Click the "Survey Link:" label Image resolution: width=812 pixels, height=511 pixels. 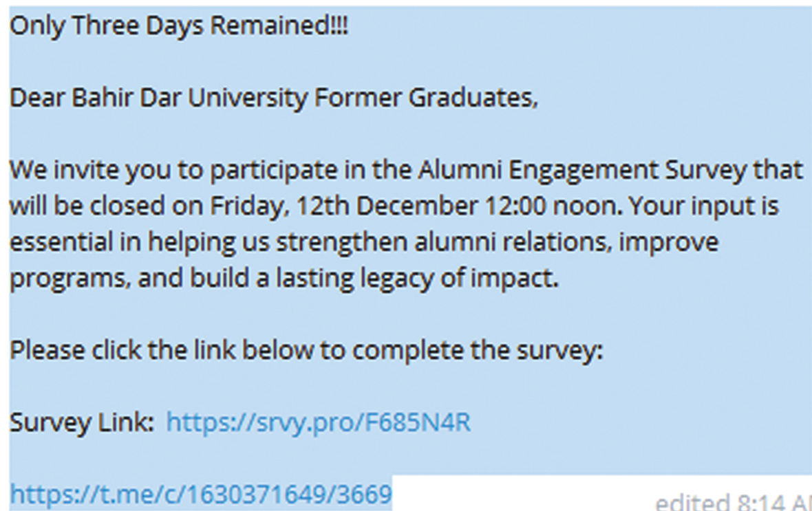[82, 422]
